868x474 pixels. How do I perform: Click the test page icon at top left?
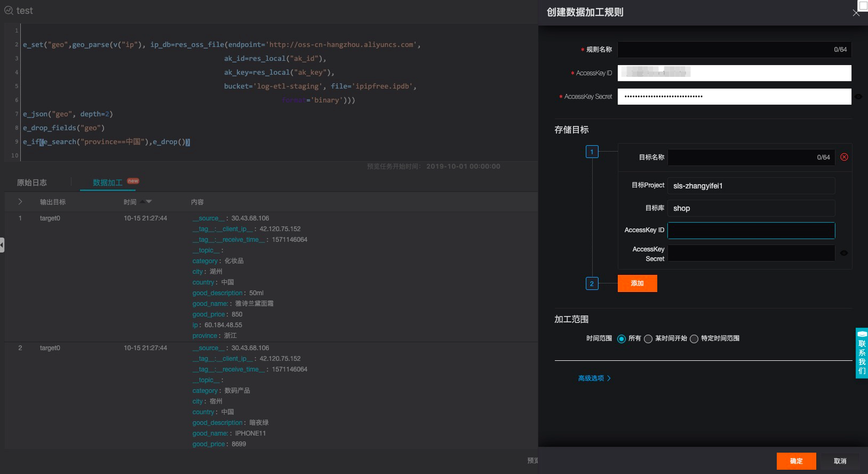point(9,11)
